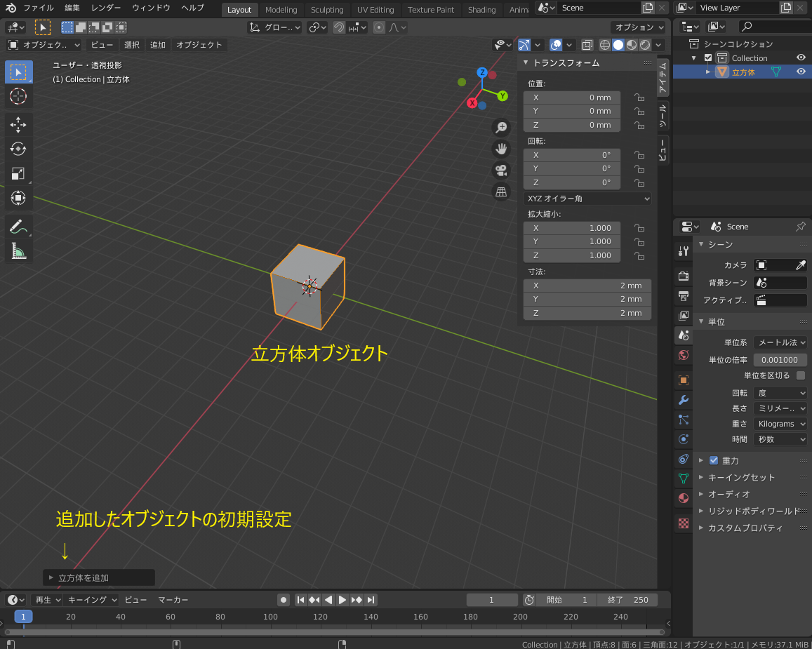
Task: Open the Tool properties tab icon
Action: [684, 251]
